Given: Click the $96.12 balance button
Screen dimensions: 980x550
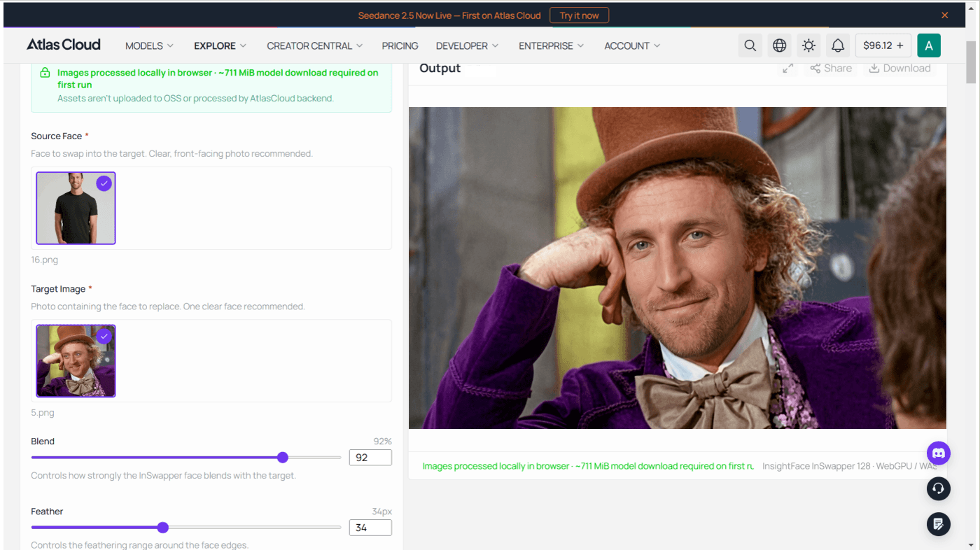Looking at the screenshot, I should click(x=883, y=45).
